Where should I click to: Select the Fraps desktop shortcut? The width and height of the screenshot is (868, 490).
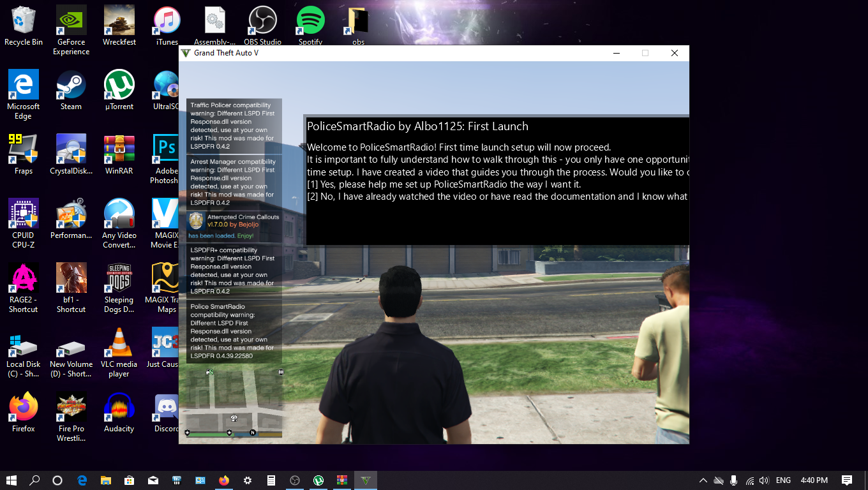(x=24, y=155)
